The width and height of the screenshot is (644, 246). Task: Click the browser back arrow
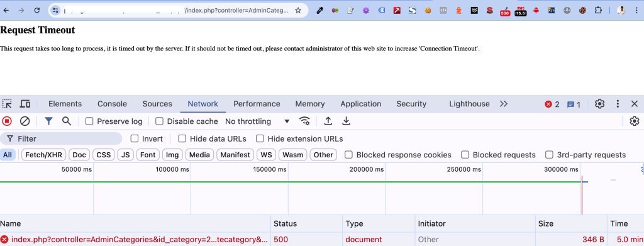pyautogui.click(x=6, y=10)
